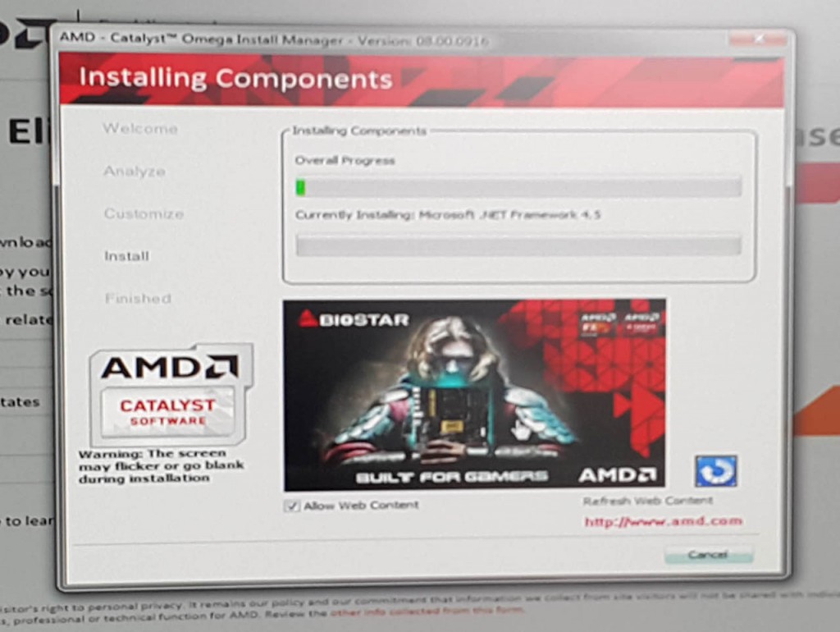Viewport: 840px width, 632px height.
Task: Select the Finished step in the sidebar
Action: 138,298
